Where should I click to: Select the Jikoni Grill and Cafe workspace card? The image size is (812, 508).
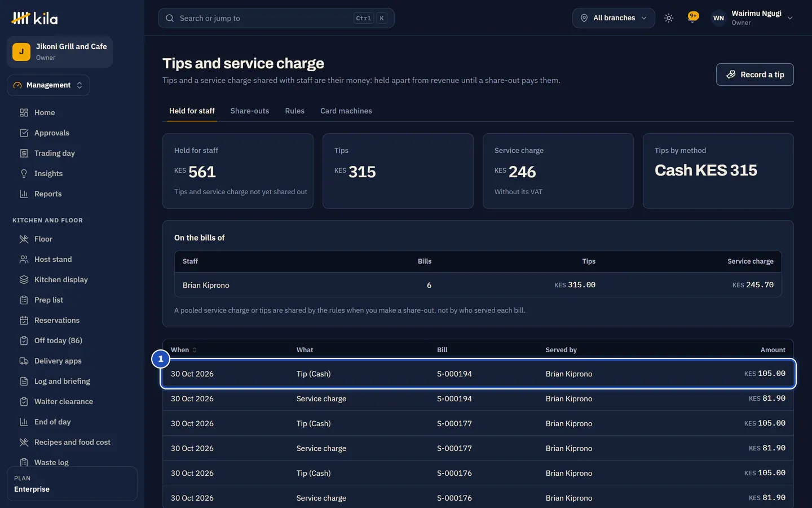pos(60,52)
